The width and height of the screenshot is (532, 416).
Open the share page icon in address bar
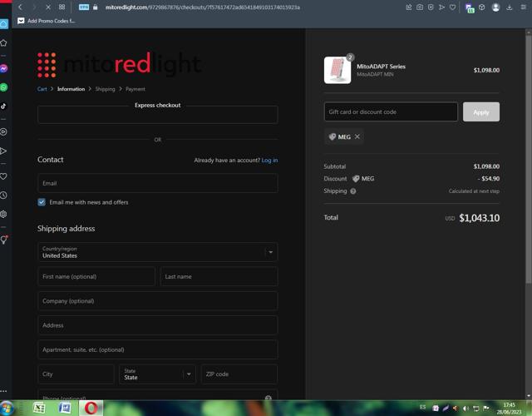point(409,7)
